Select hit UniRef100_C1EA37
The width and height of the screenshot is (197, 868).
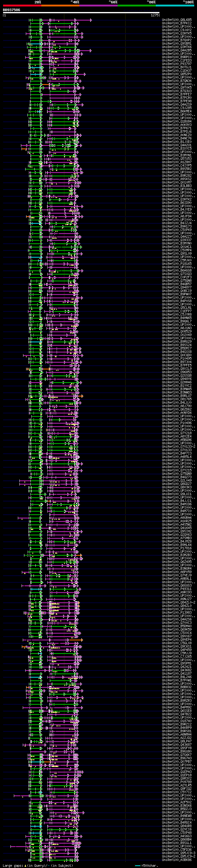point(177,71)
